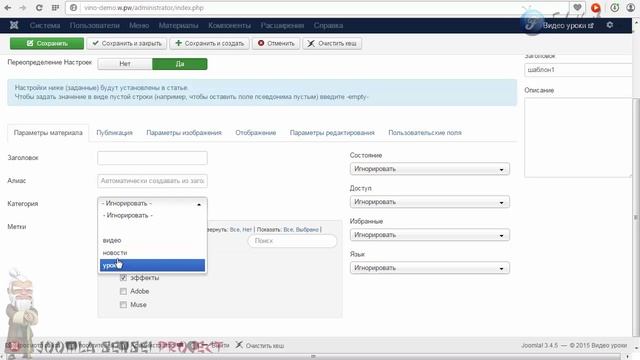
Task: Choose the видео category option
Action: (x=152, y=240)
